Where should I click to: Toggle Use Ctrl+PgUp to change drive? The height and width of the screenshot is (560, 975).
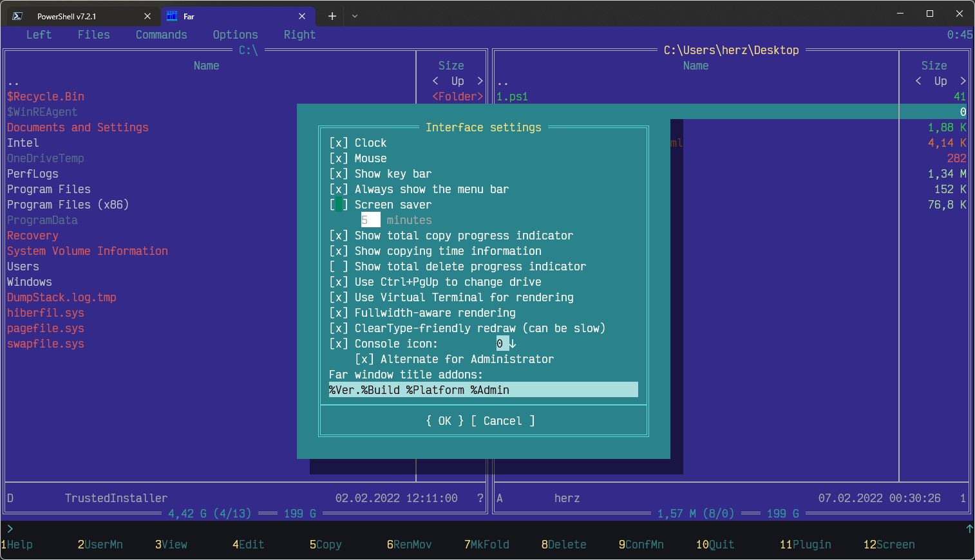coord(339,282)
